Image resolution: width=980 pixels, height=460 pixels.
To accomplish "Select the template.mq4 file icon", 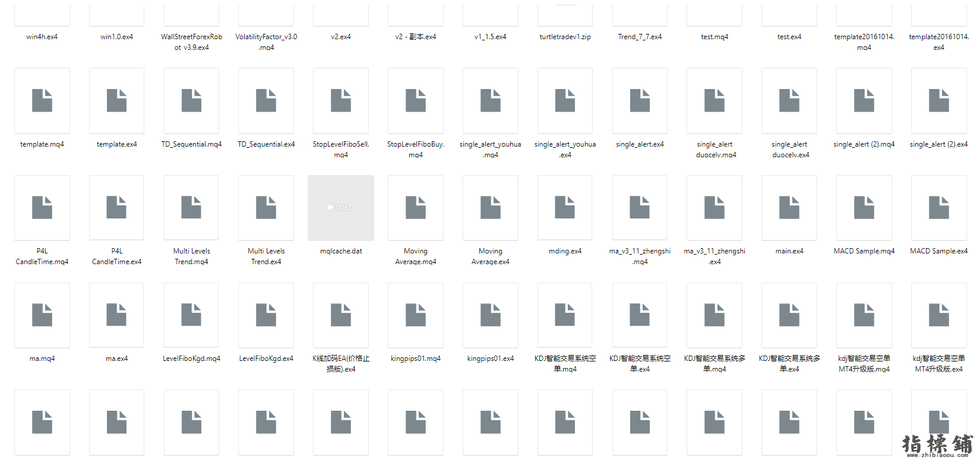I will [x=42, y=100].
